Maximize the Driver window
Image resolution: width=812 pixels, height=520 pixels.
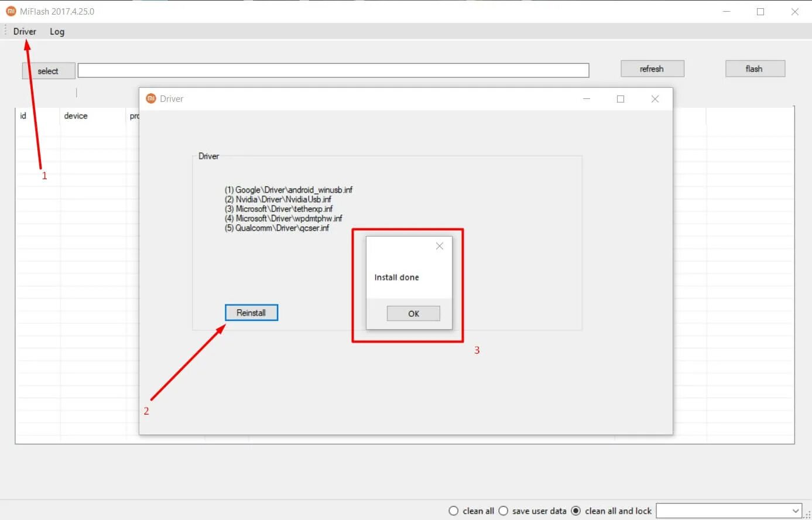[621, 99]
